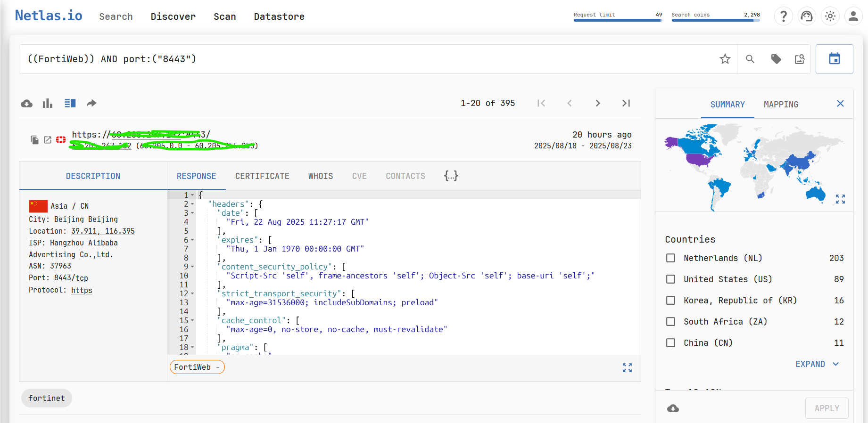Open the user account profile icon
The width and height of the screenshot is (868, 423).
point(853,16)
